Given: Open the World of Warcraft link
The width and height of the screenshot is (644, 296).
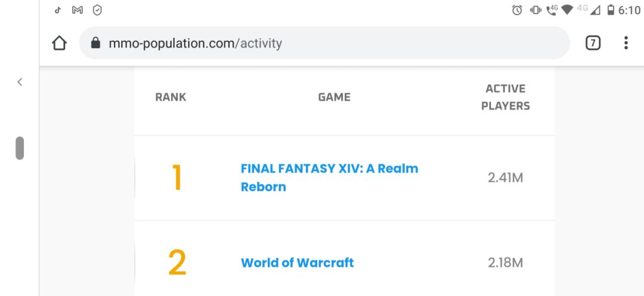Looking at the screenshot, I should pyautogui.click(x=297, y=263).
